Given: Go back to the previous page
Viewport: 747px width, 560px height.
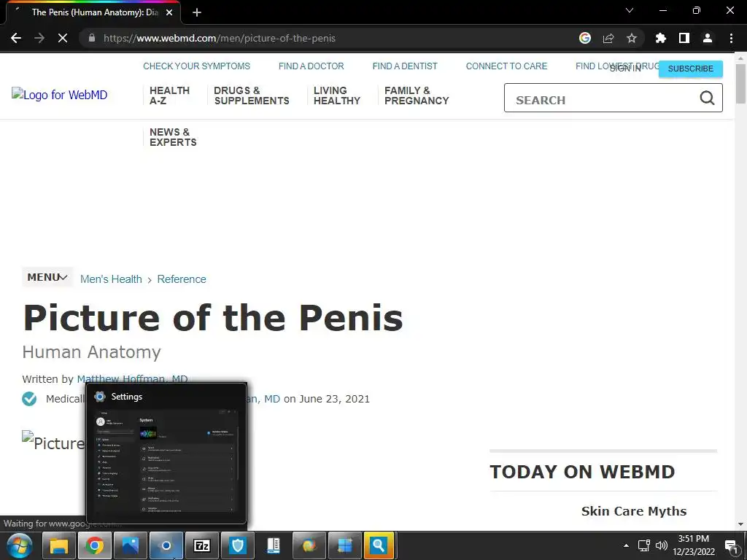Looking at the screenshot, I should point(16,38).
